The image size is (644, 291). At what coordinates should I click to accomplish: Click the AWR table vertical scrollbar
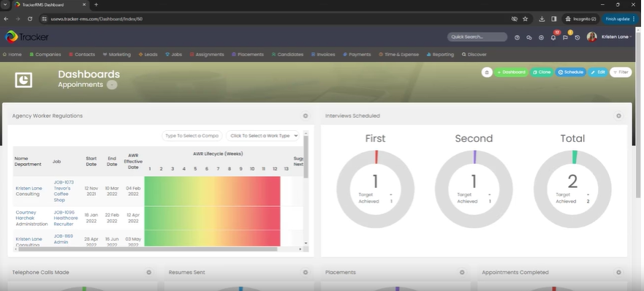click(306, 156)
